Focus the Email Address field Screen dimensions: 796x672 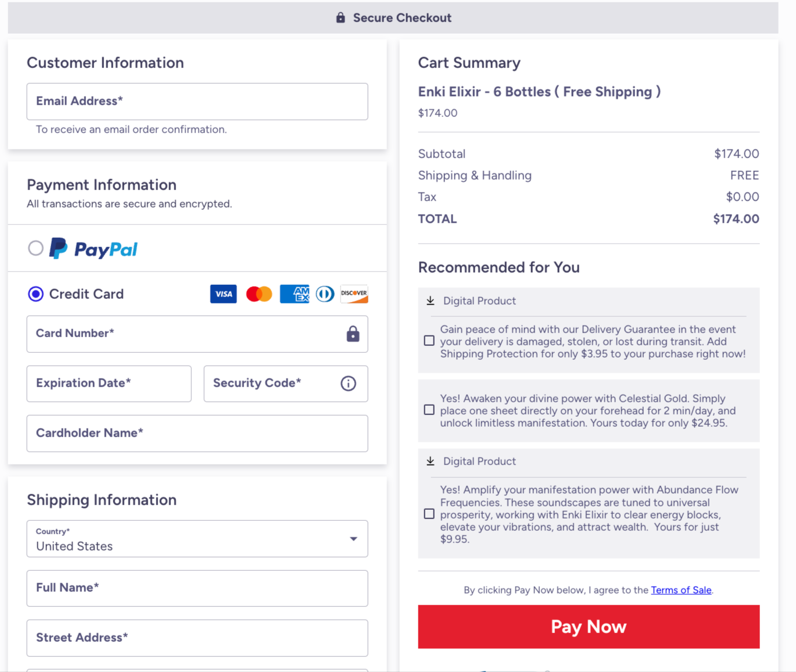point(197,102)
